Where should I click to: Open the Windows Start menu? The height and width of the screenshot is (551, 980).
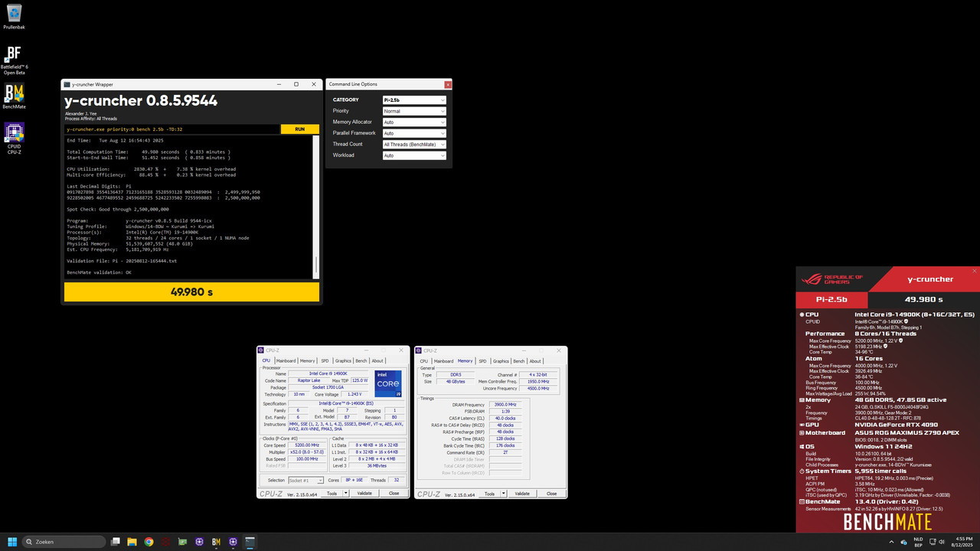pyautogui.click(x=11, y=542)
